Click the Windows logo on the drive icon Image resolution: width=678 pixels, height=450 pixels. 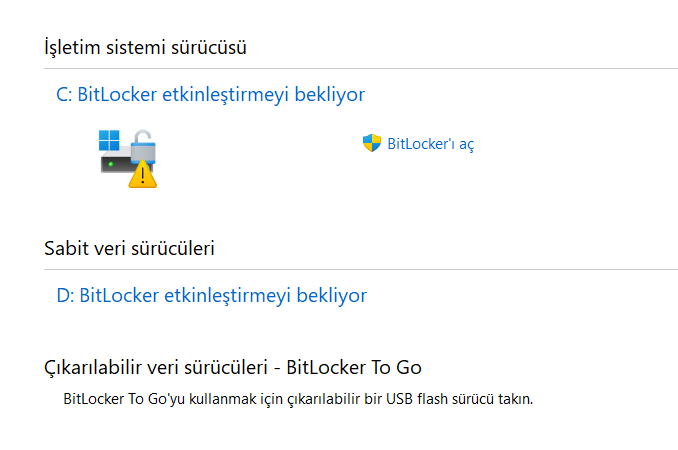coord(109,141)
